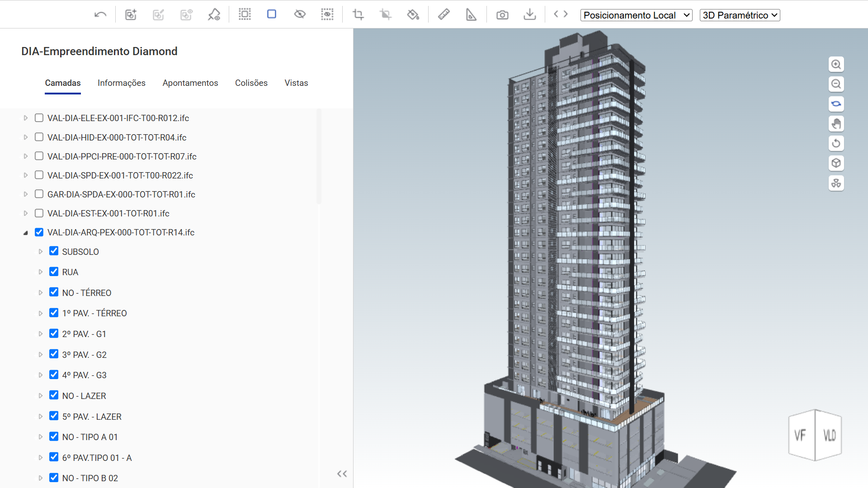The image size is (868, 488).
Task: Expand the RUA tree node
Action: point(41,272)
